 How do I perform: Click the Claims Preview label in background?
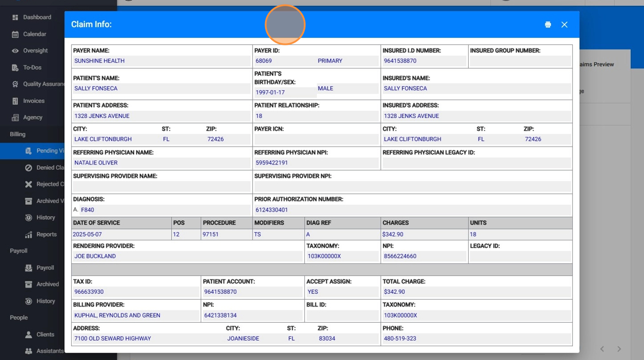pos(597,64)
